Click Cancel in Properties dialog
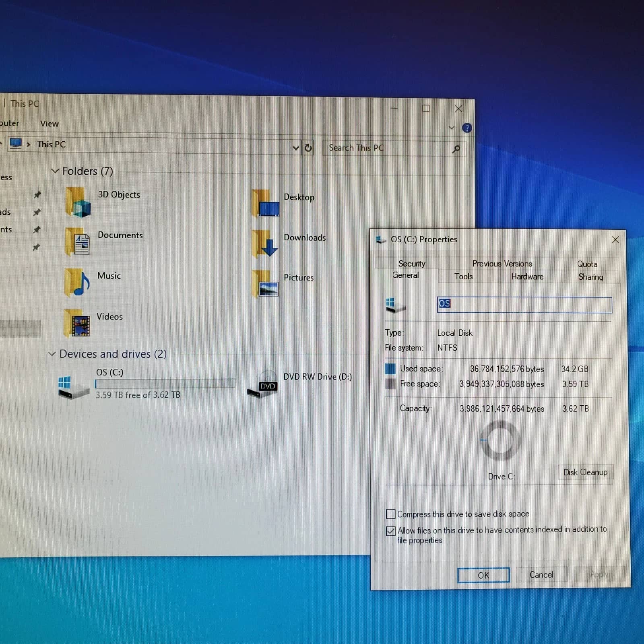Viewport: 644px width, 644px height. click(x=541, y=575)
